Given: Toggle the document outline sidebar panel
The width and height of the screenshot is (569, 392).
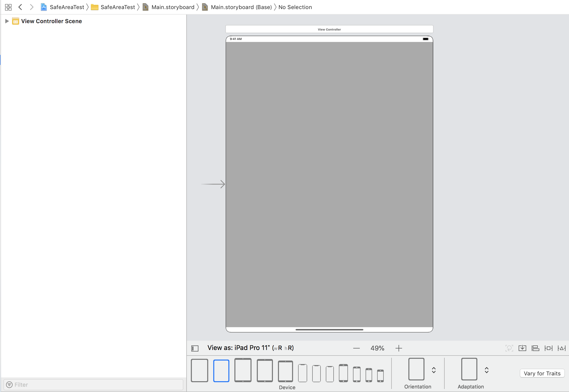Looking at the screenshot, I should (195, 348).
